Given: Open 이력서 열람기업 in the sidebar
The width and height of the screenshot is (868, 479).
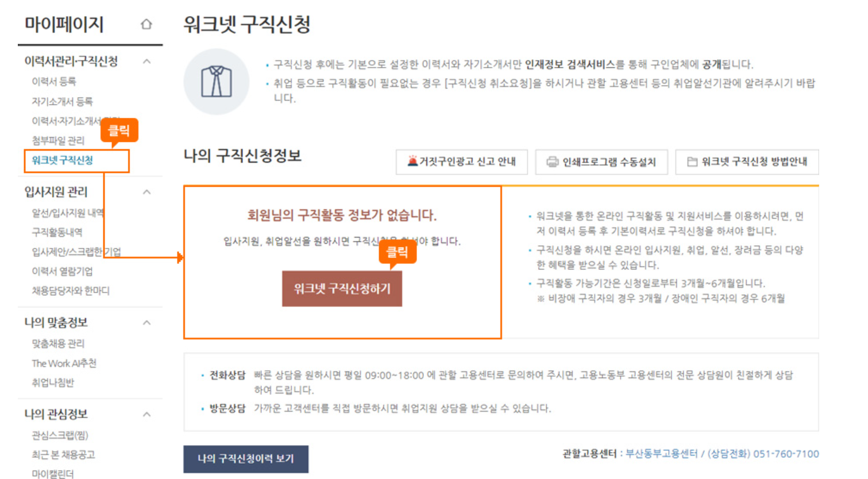Looking at the screenshot, I should [x=62, y=271].
